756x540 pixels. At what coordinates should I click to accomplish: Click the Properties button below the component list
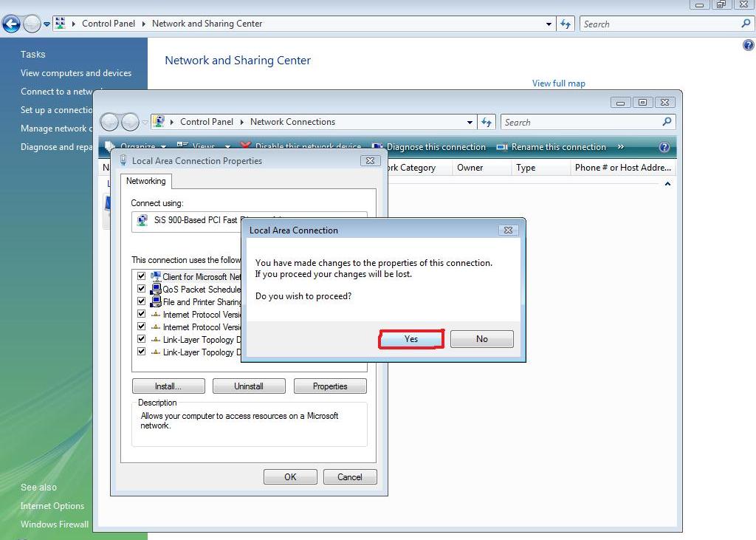coord(330,386)
